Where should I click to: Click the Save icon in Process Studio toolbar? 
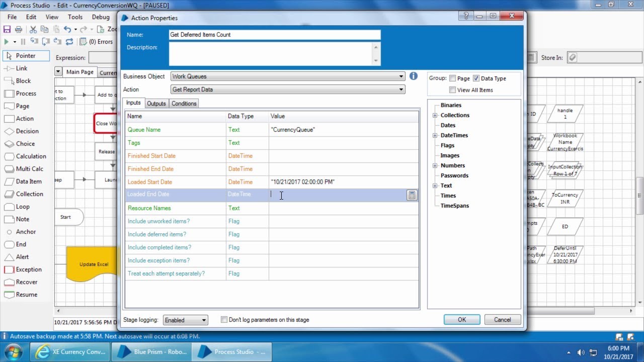coord(7,30)
